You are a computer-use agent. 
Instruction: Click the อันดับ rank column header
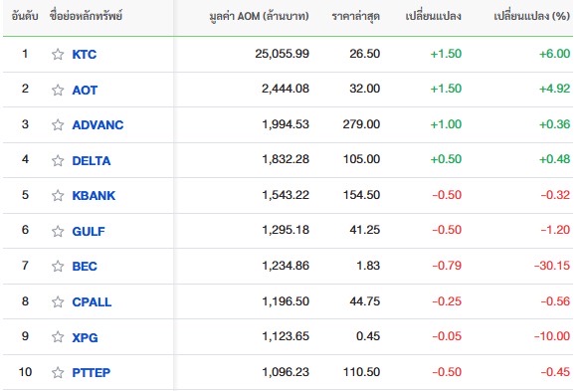pyautogui.click(x=25, y=16)
